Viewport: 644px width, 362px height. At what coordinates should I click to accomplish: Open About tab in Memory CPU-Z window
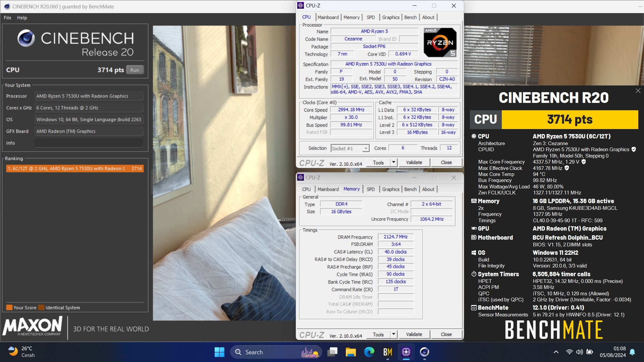click(428, 189)
